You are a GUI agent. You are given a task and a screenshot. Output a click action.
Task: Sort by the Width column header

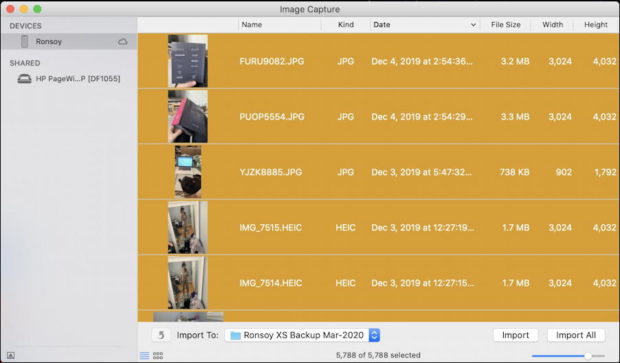click(x=552, y=25)
